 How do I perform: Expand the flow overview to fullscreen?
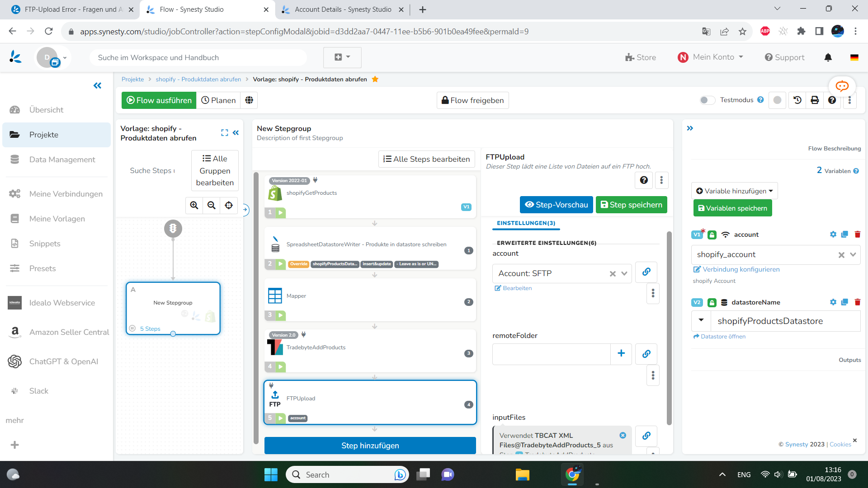point(224,133)
